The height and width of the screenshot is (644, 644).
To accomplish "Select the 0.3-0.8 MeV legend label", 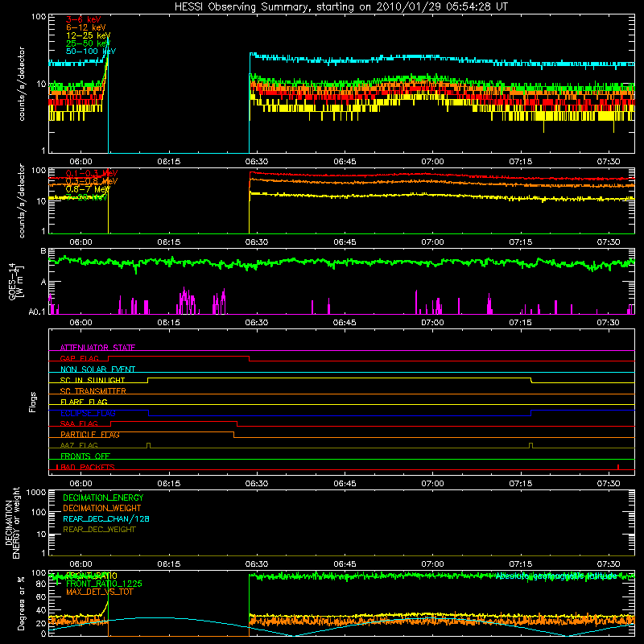I will pos(92,181).
